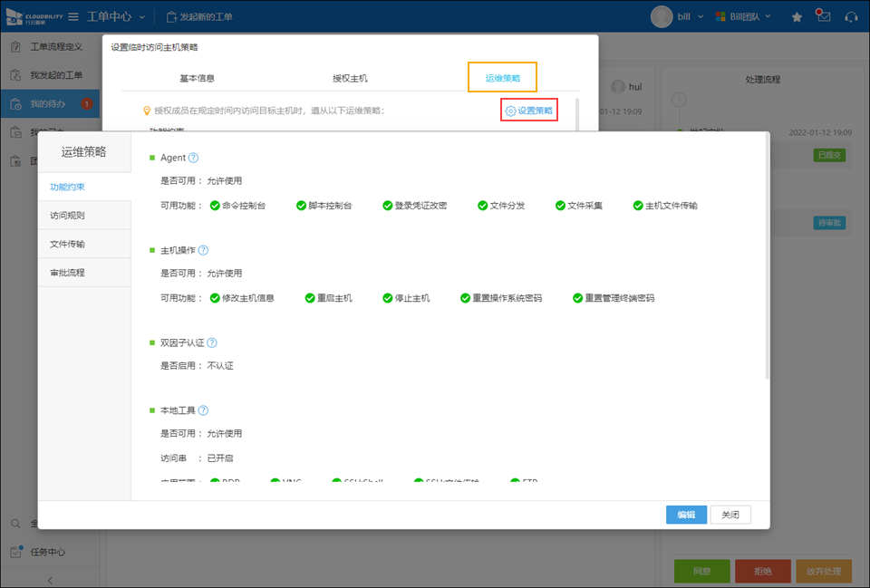
Task: Click the help icon beside 主机操作
Action: 203,250
